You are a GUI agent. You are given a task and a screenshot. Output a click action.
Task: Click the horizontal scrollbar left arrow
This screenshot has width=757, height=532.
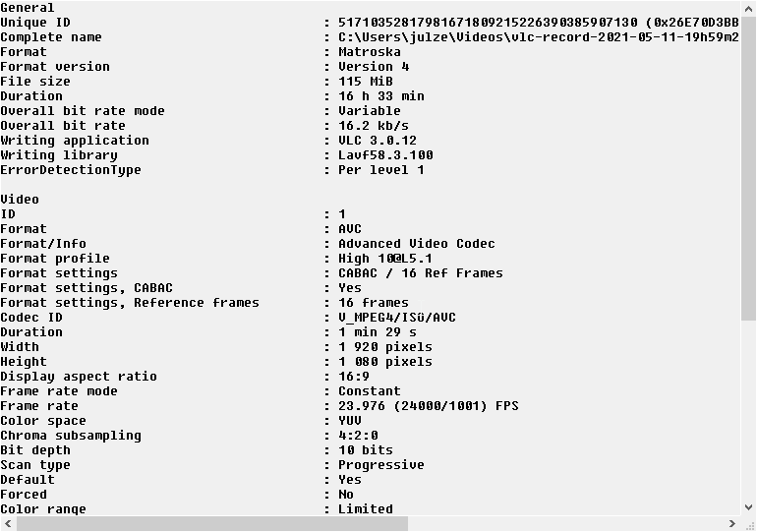pyautogui.click(x=8, y=524)
